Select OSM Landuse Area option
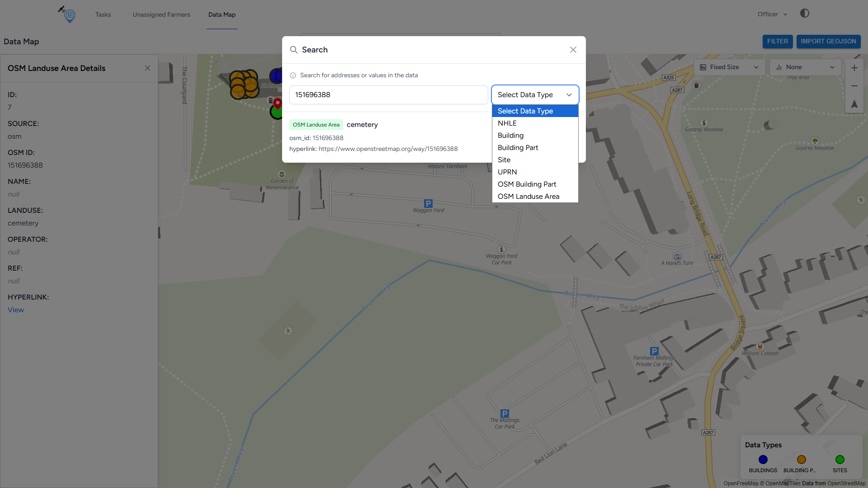This screenshot has width=868, height=488. [x=528, y=197]
